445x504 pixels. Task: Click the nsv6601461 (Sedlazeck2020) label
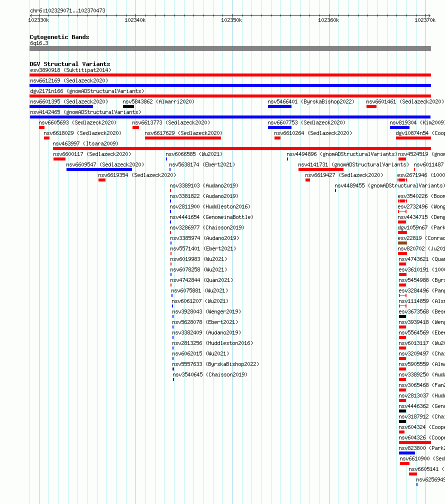(x=405, y=101)
